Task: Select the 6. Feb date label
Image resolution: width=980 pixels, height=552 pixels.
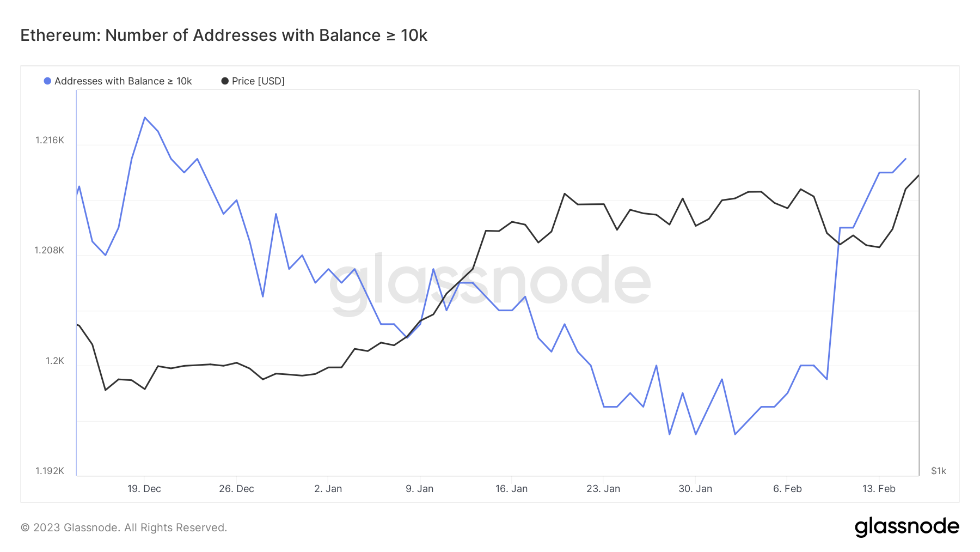Action: click(x=787, y=489)
